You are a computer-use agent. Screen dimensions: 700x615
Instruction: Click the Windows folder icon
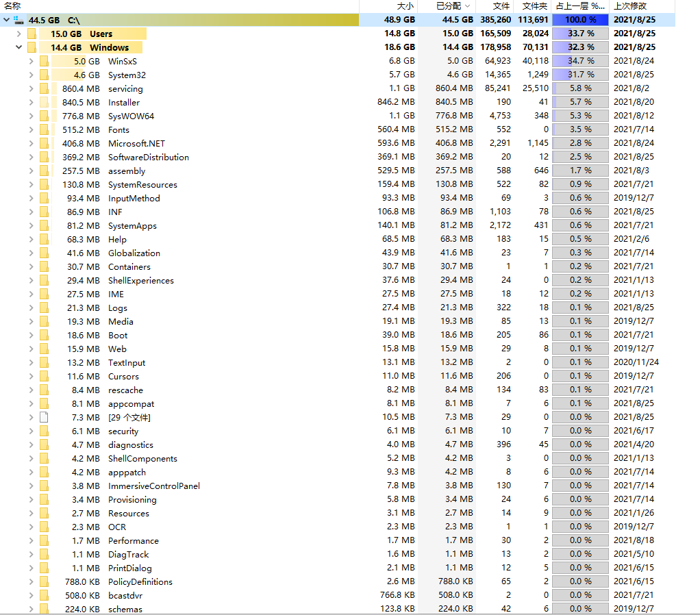pos(32,47)
